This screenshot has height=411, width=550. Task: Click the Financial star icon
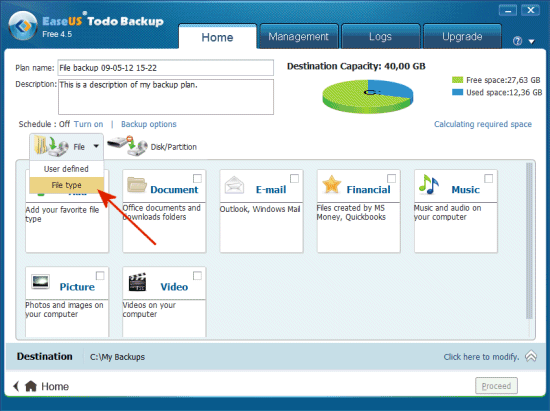(x=331, y=184)
